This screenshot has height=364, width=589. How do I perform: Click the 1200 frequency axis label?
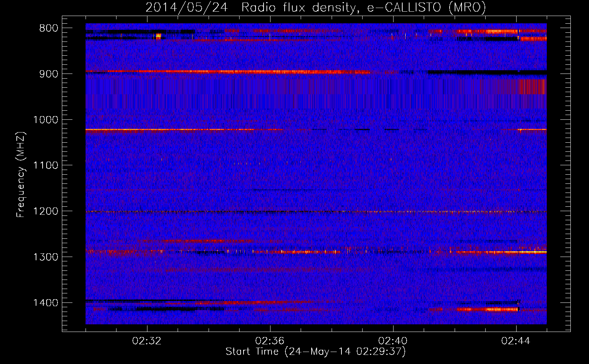click(46, 211)
